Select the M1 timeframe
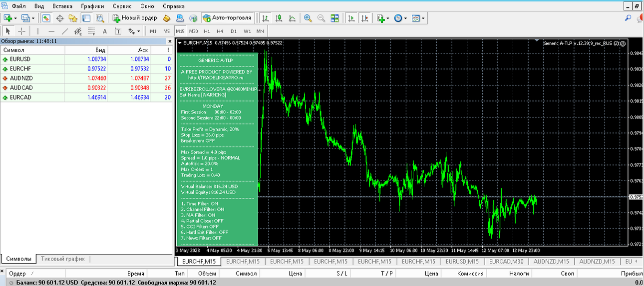 [153, 31]
